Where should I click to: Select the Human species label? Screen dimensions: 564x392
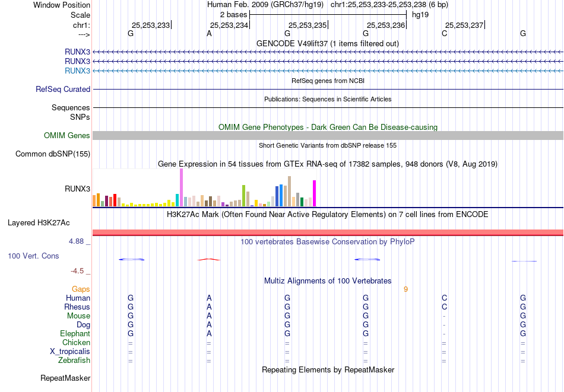pyautogui.click(x=78, y=298)
